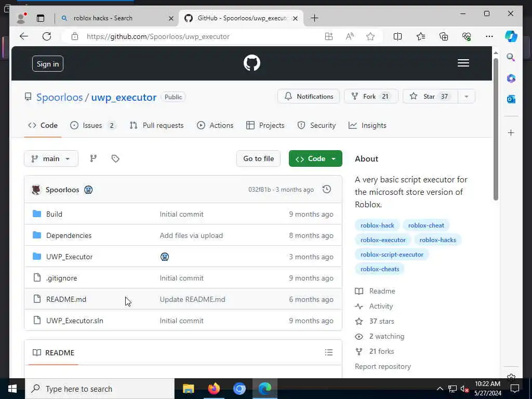Click the Sign in button
The width and height of the screenshot is (532, 399).
[48, 64]
